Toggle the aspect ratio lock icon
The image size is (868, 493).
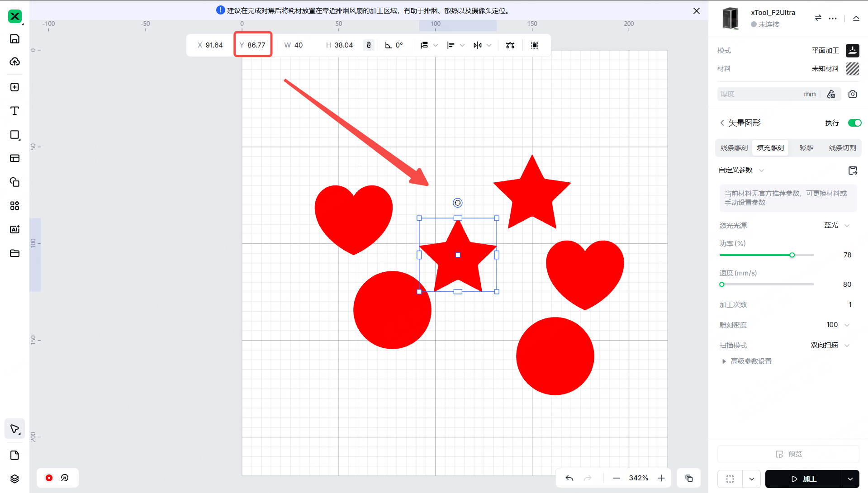coord(369,45)
